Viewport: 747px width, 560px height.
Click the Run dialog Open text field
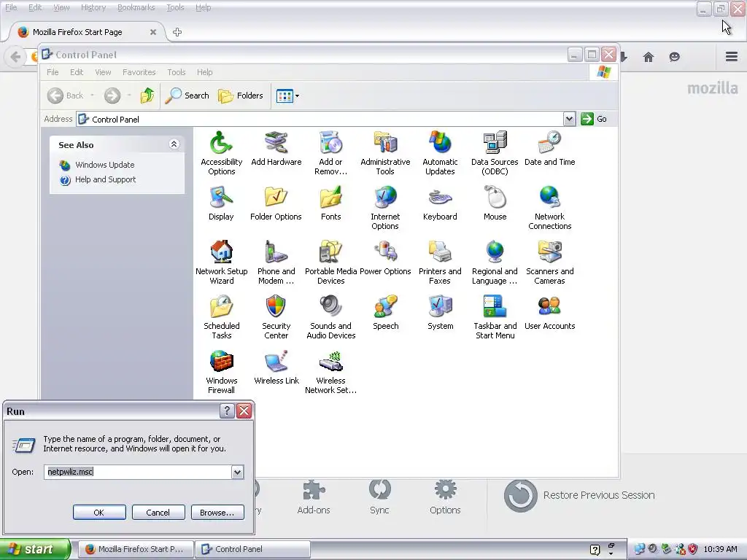coord(138,472)
